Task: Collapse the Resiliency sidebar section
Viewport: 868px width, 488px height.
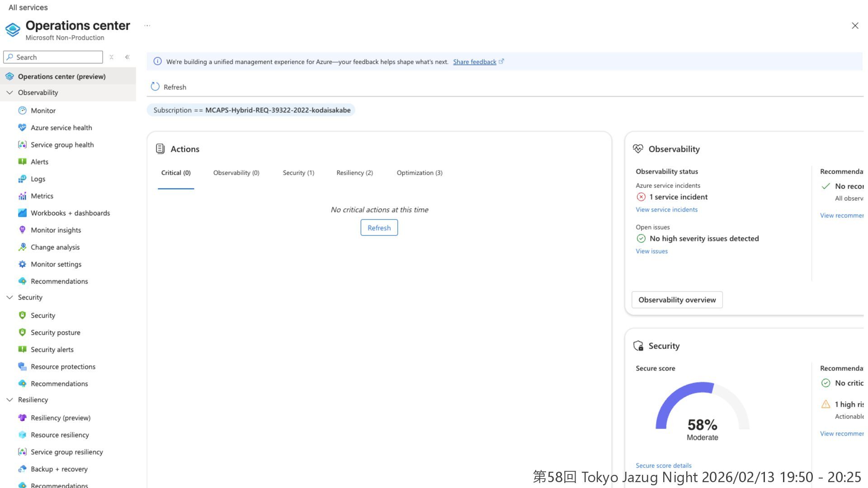Action: coord(9,400)
